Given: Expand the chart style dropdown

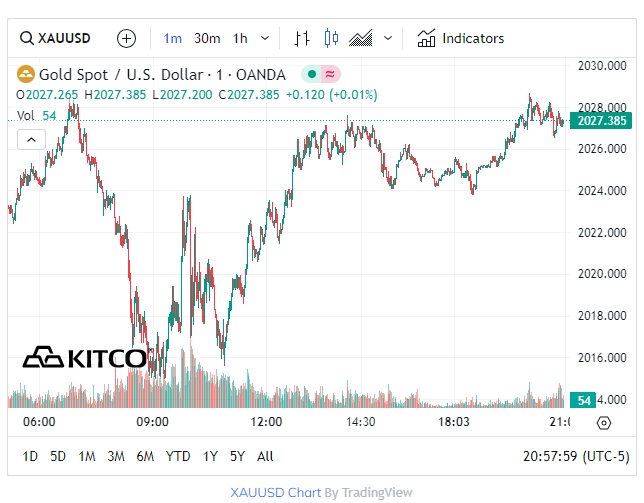Looking at the screenshot, I should tap(388, 39).
